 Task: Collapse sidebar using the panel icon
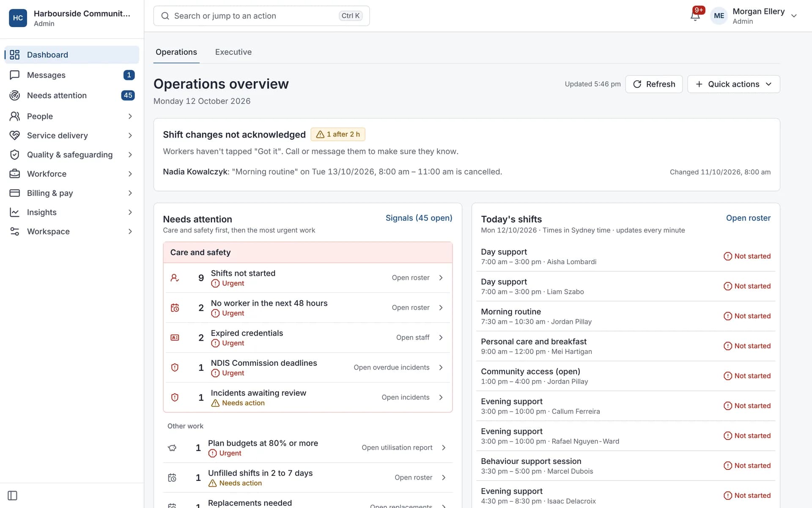(13, 495)
